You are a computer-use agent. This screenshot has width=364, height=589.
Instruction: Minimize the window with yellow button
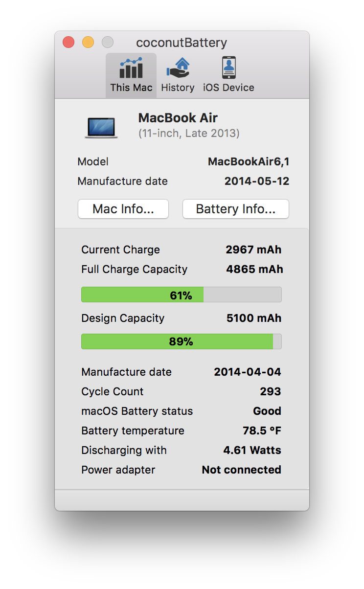88,43
